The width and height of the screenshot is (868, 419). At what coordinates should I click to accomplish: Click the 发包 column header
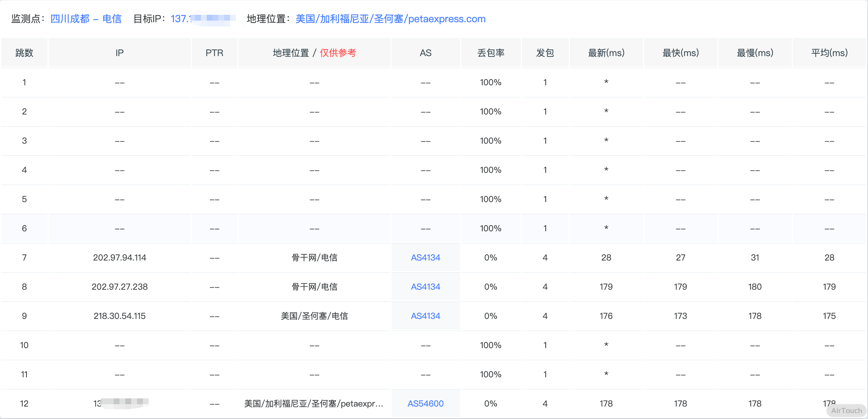pyautogui.click(x=545, y=53)
